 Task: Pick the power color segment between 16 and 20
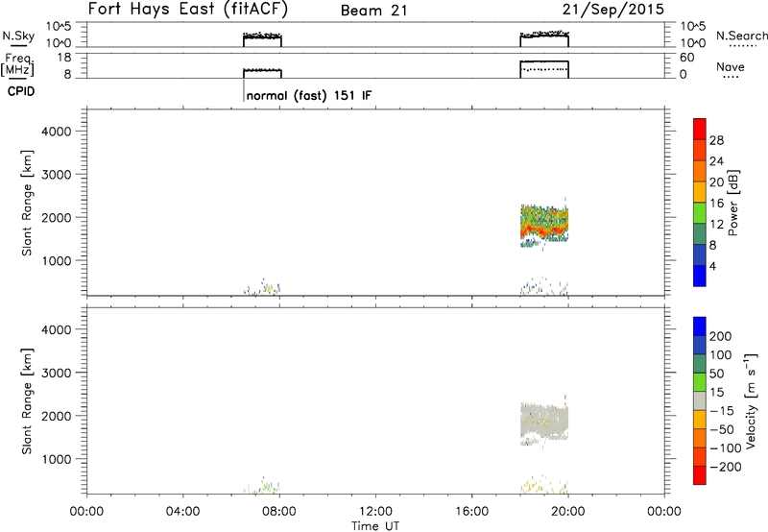700,191
